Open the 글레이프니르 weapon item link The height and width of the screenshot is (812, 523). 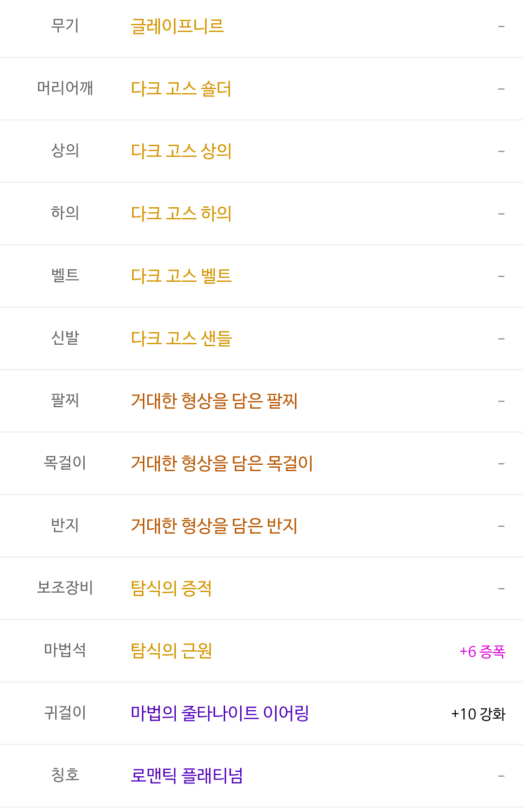177,26
